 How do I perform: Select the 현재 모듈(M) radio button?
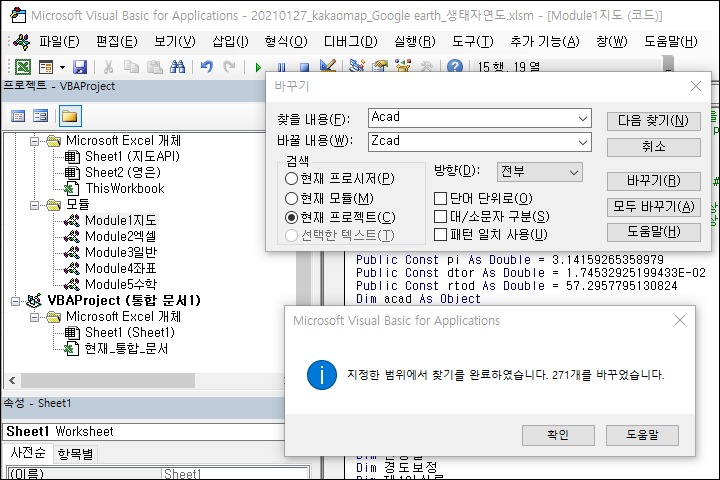pos(291,198)
